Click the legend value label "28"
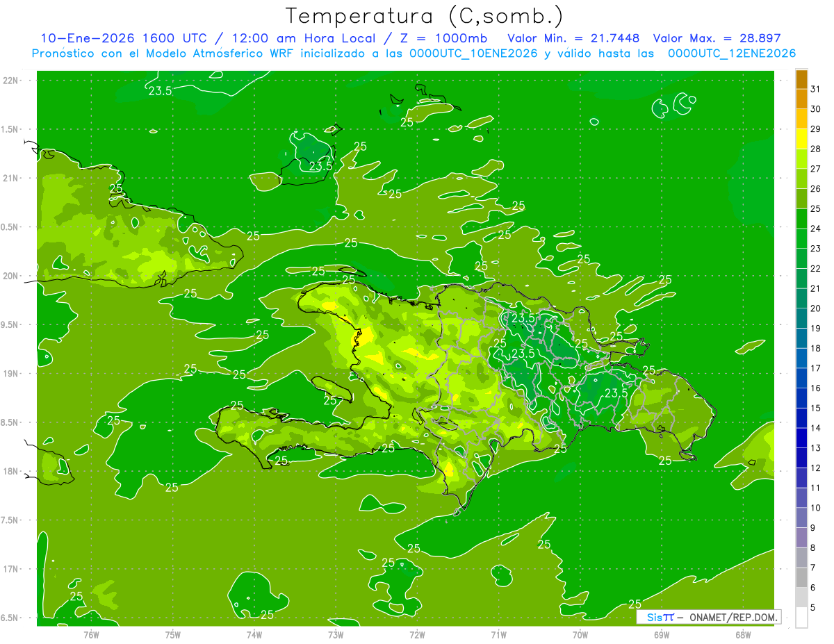This screenshot has height=644, width=834. (x=816, y=149)
